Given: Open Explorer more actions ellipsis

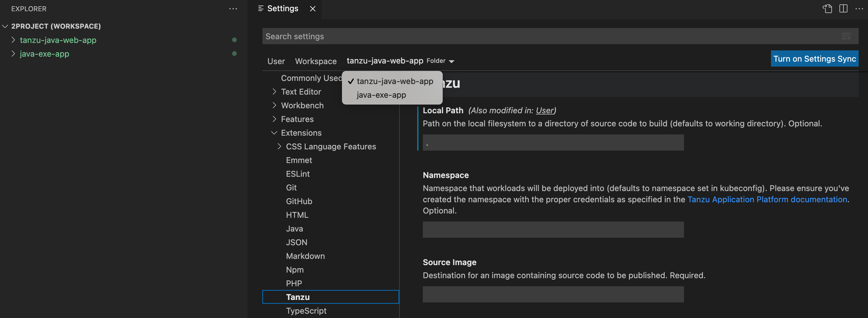Looking at the screenshot, I should 233,9.
